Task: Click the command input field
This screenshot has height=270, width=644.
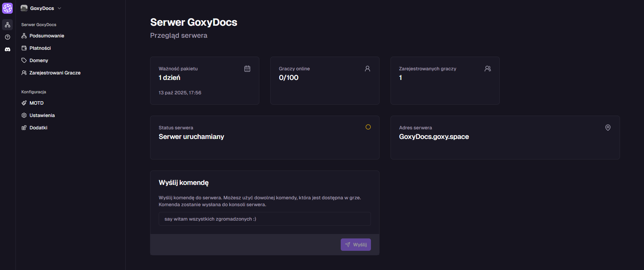Action: click(264, 219)
